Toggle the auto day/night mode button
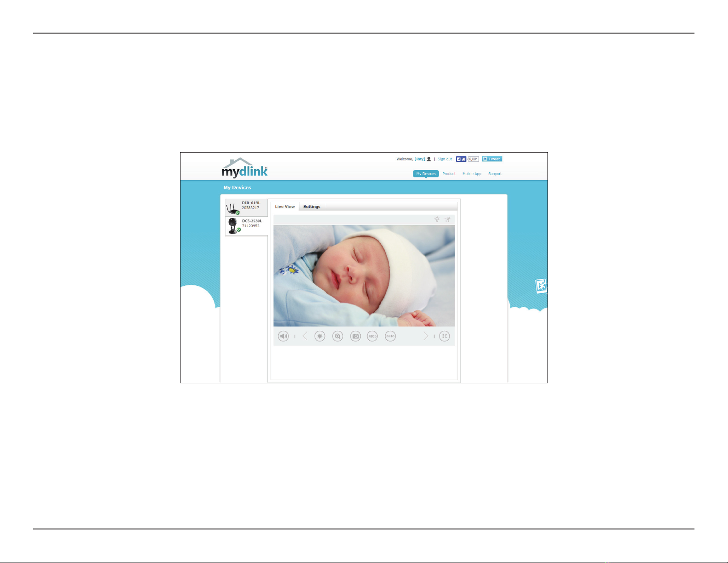Screen dimensions: 728x563 [390, 336]
